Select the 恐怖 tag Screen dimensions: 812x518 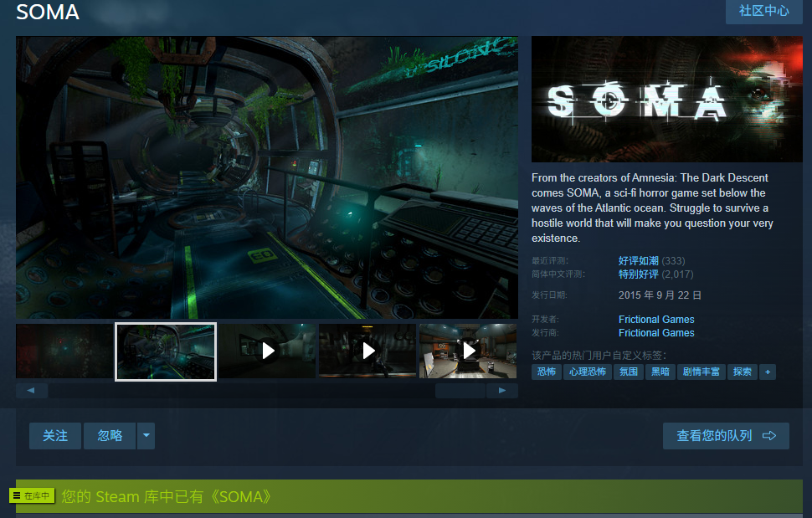(547, 372)
